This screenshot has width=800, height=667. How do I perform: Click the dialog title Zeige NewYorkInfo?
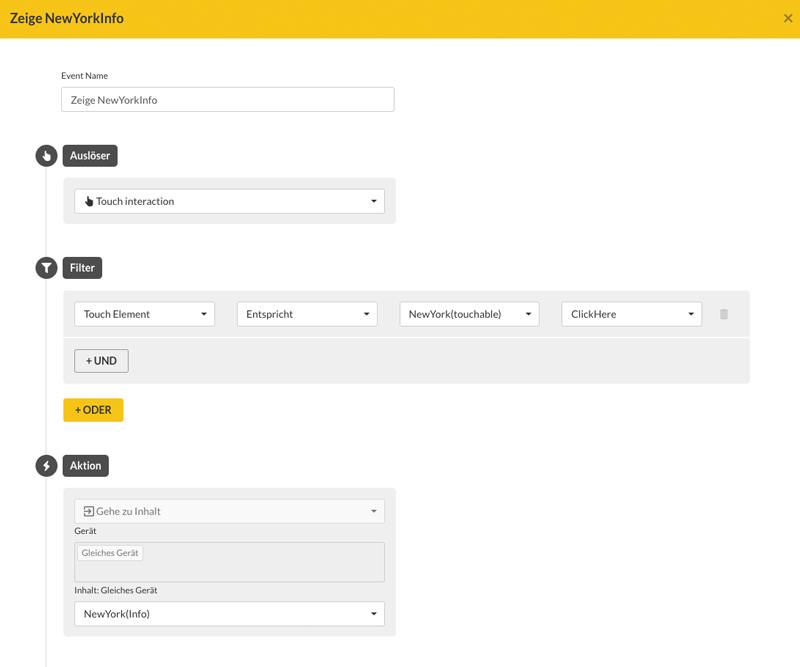click(67, 18)
